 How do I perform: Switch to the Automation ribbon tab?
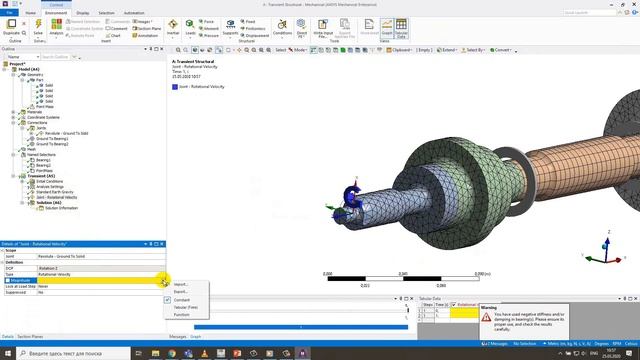click(x=133, y=13)
